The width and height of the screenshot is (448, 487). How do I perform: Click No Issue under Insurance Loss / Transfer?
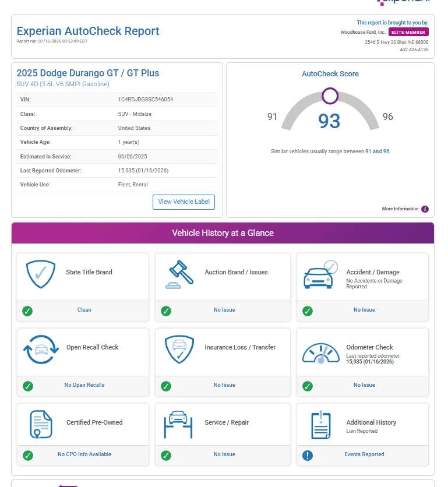point(224,385)
